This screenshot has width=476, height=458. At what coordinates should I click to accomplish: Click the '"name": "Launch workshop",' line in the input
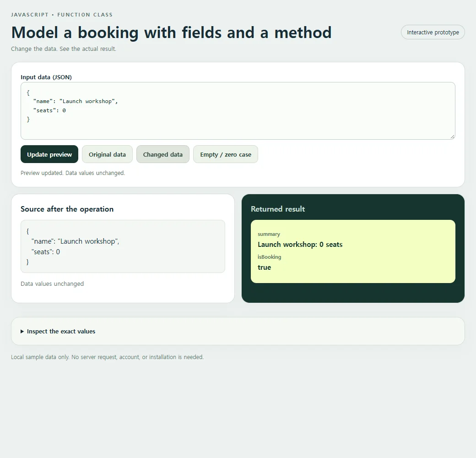[x=76, y=101]
